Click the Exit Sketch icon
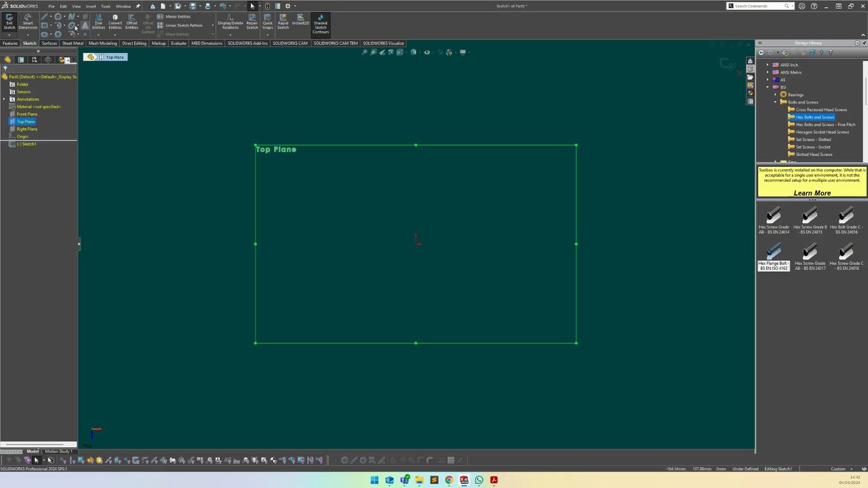Image resolution: width=868 pixels, height=488 pixels. [x=9, y=22]
